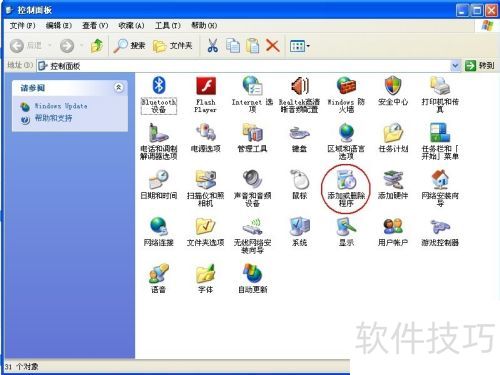This screenshot has height=375, width=500.
Task: Open Realtek高清晰音频配置
Action: point(299,95)
